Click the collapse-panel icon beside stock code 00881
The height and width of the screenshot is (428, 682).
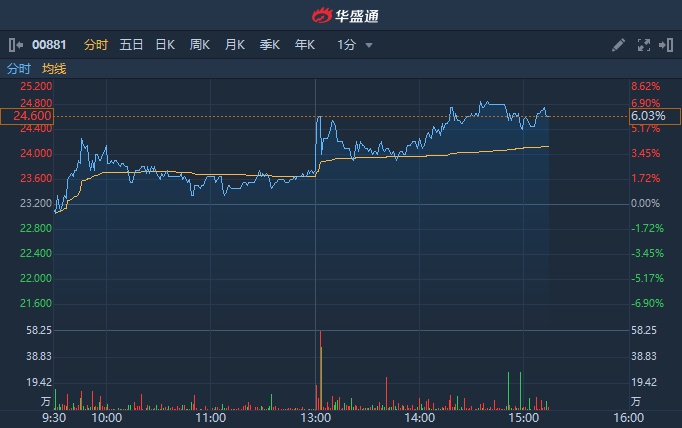click(x=15, y=45)
